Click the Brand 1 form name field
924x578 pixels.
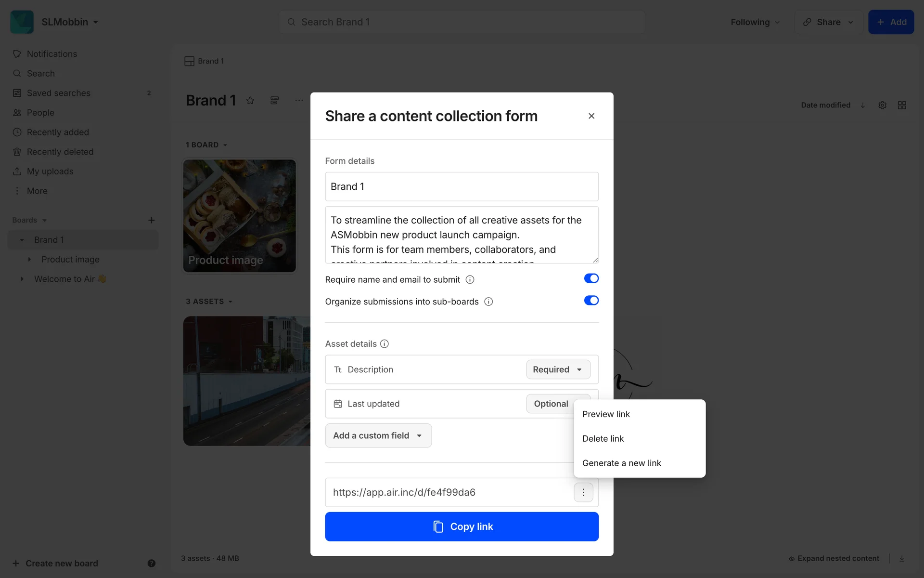pos(462,186)
